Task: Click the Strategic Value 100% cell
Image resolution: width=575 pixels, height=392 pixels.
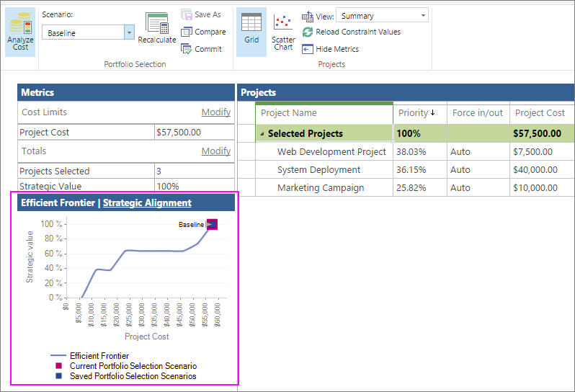Action: coord(195,186)
